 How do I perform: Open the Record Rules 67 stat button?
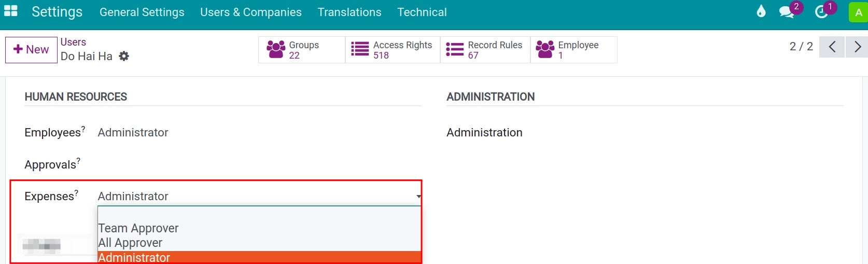coord(485,50)
